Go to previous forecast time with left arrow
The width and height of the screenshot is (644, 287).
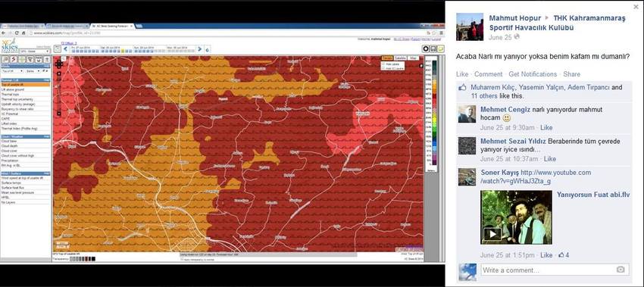click(x=66, y=49)
